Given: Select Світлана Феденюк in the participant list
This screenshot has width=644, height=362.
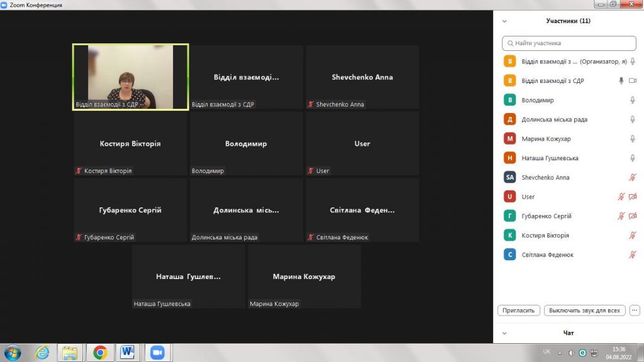Looking at the screenshot, I should pyautogui.click(x=547, y=255).
